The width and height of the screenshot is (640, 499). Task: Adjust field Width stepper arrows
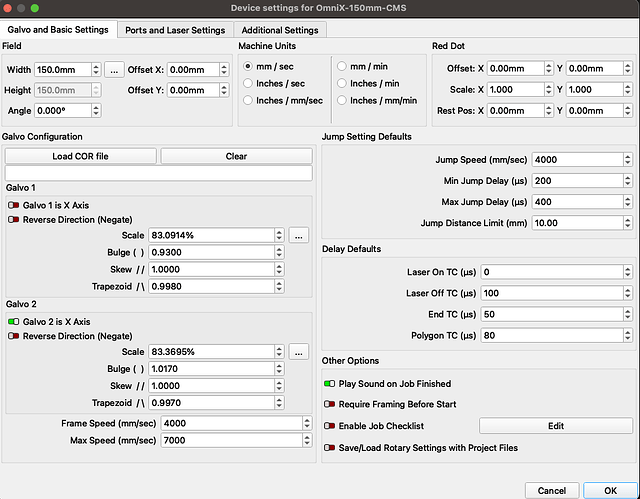tap(96, 70)
